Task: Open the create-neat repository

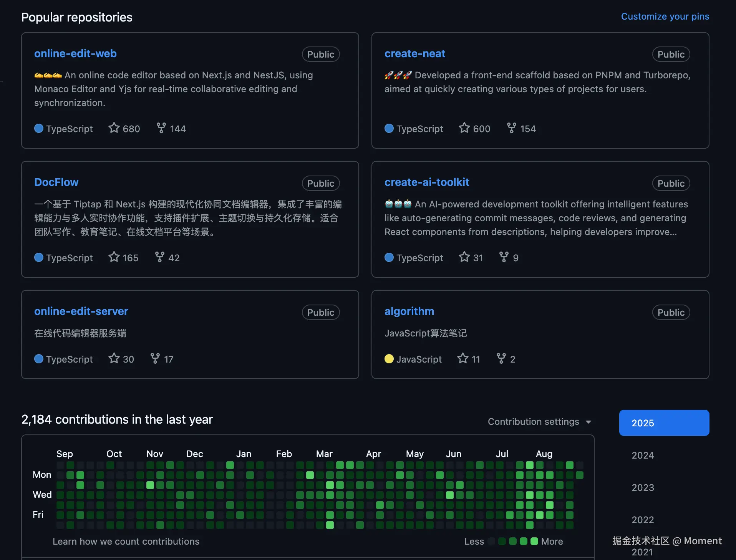Action: (415, 53)
